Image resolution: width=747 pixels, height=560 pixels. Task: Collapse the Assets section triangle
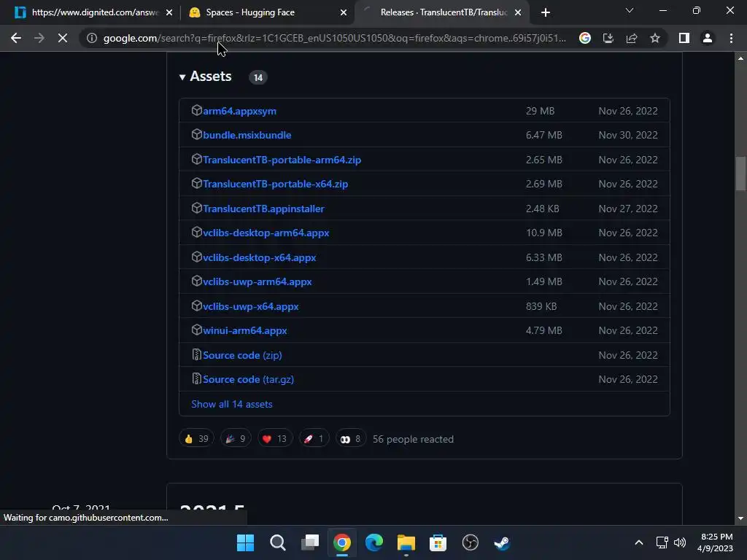[x=182, y=77]
